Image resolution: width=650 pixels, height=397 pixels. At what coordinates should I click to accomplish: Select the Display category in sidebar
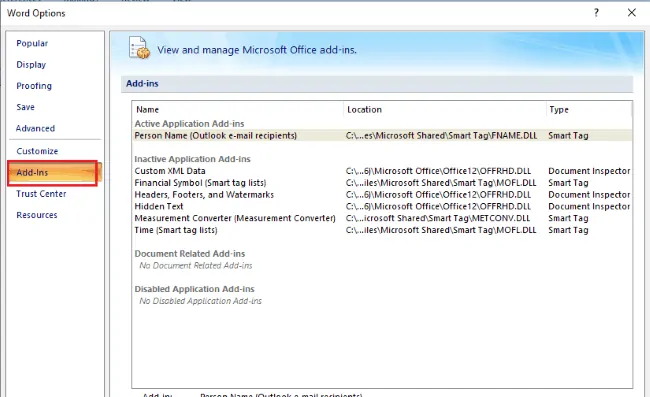(31, 65)
